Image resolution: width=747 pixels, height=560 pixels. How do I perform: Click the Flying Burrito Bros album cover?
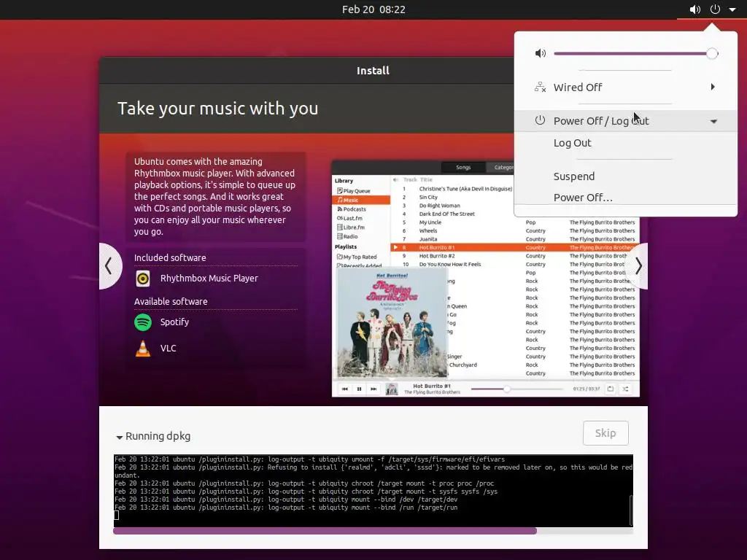(x=392, y=322)
